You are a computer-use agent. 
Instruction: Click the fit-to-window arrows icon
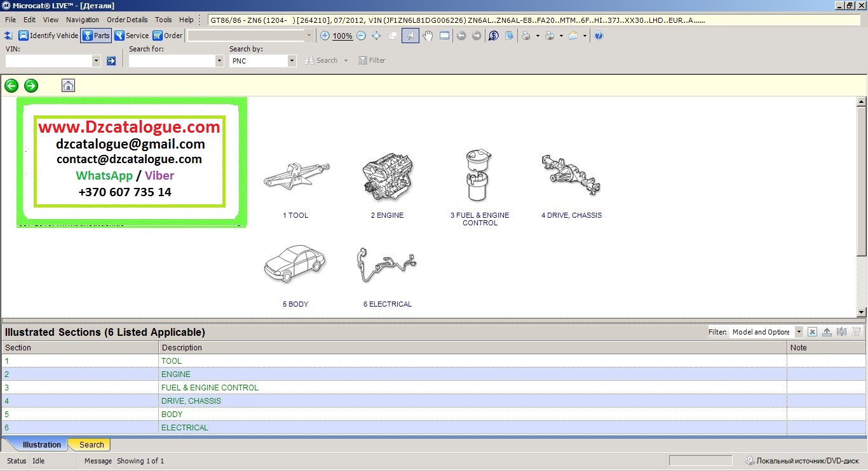(376, 36)
